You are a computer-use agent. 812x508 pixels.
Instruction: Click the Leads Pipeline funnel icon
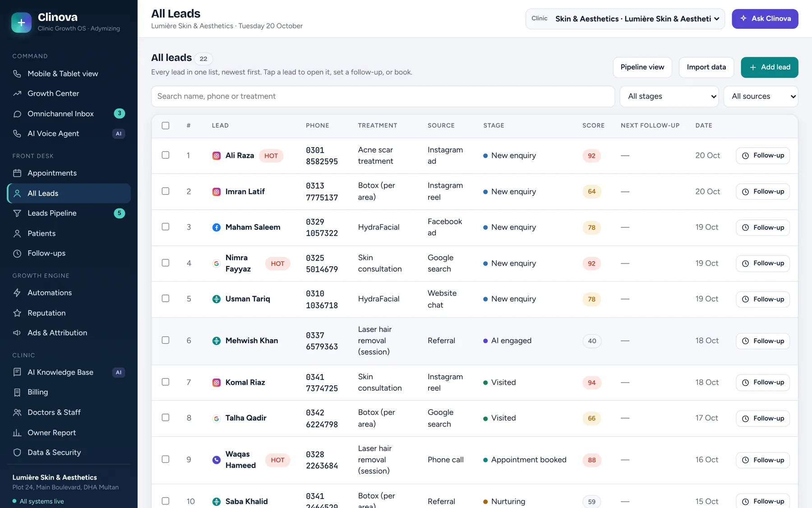[x=17, y=213]
